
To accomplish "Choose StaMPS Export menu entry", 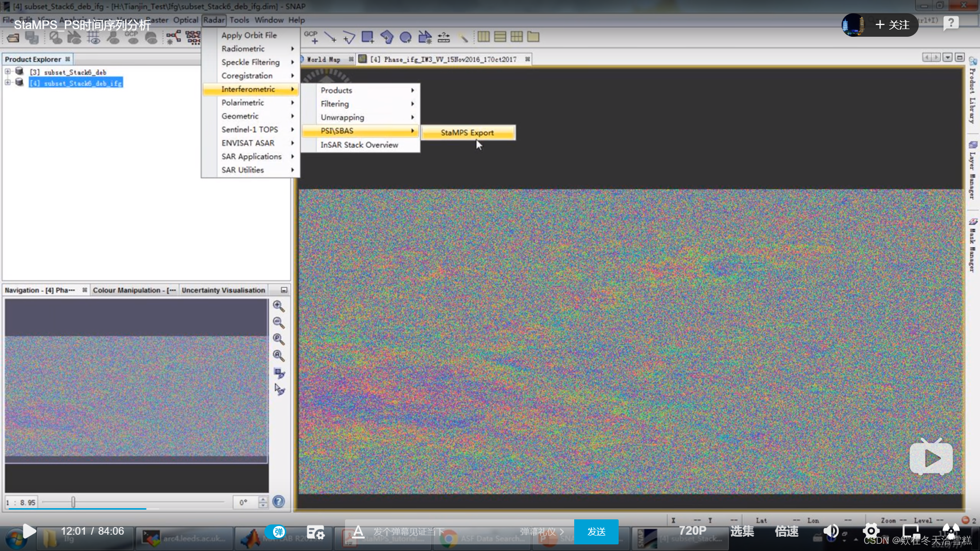I will coord(467,133).
